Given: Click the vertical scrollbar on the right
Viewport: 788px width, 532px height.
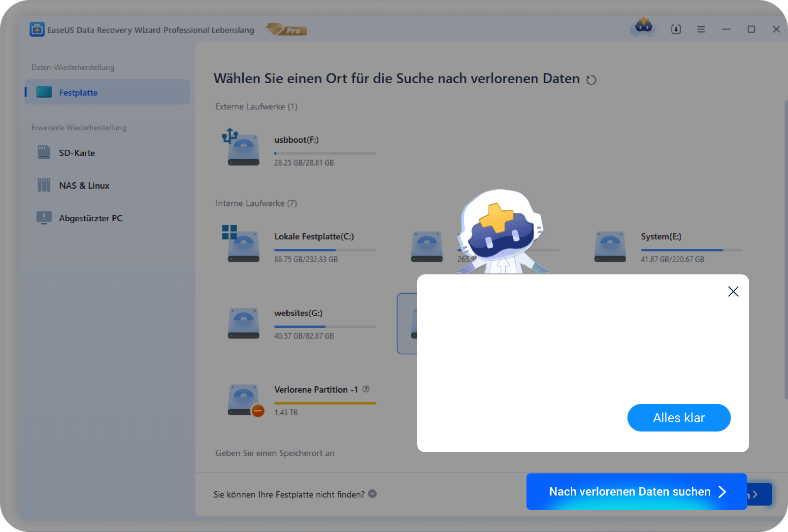Looking at the screenshot, I should [x=785, y=249].
